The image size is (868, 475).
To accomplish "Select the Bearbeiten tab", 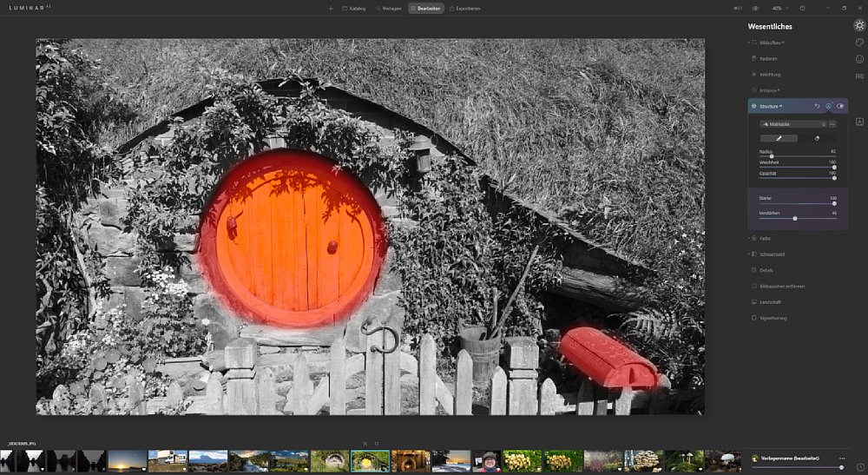I will (x=426, y=9).
